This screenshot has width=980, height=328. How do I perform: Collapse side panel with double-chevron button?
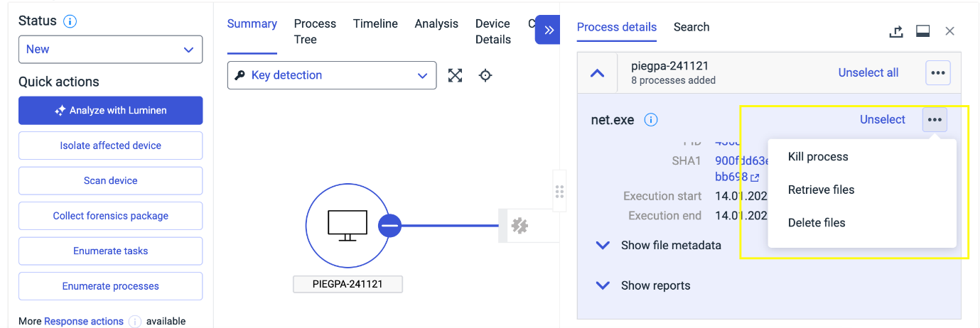tap(547, 30)
